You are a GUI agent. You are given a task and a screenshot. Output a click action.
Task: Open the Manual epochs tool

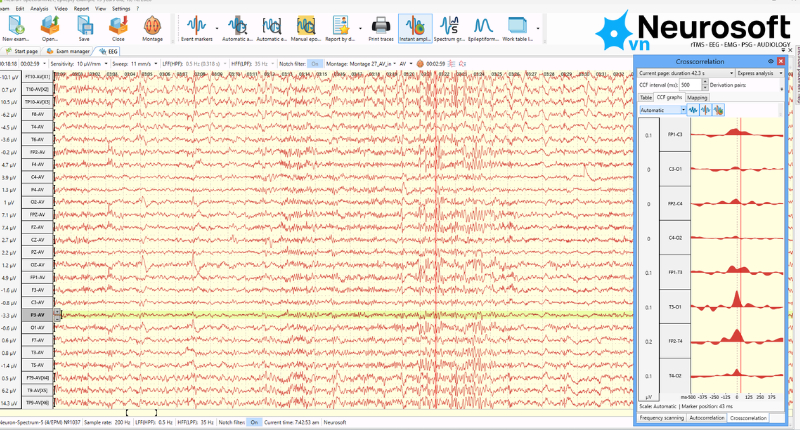[307, 27]
